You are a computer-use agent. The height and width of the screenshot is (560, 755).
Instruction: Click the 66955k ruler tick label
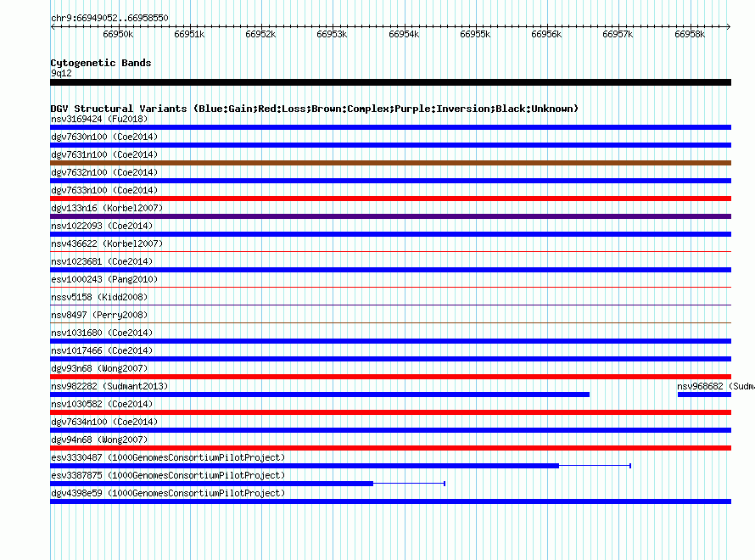tap(475, 34)
